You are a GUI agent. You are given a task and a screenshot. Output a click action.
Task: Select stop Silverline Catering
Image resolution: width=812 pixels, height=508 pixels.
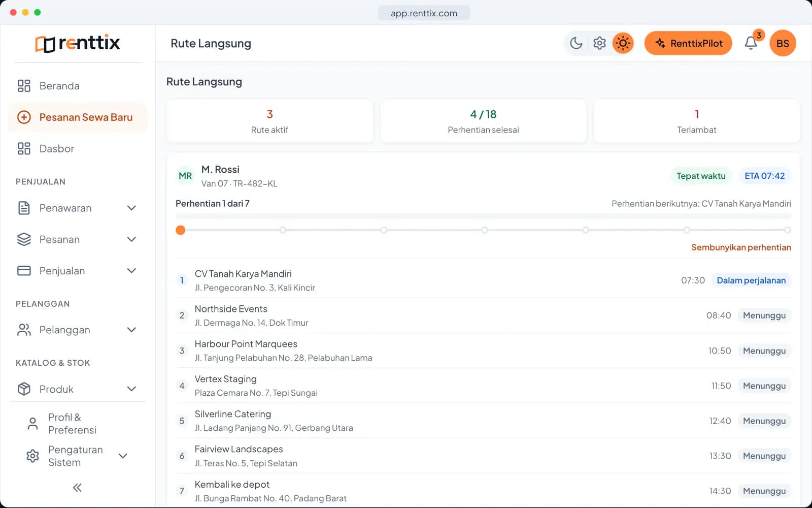tap(483, 421)
